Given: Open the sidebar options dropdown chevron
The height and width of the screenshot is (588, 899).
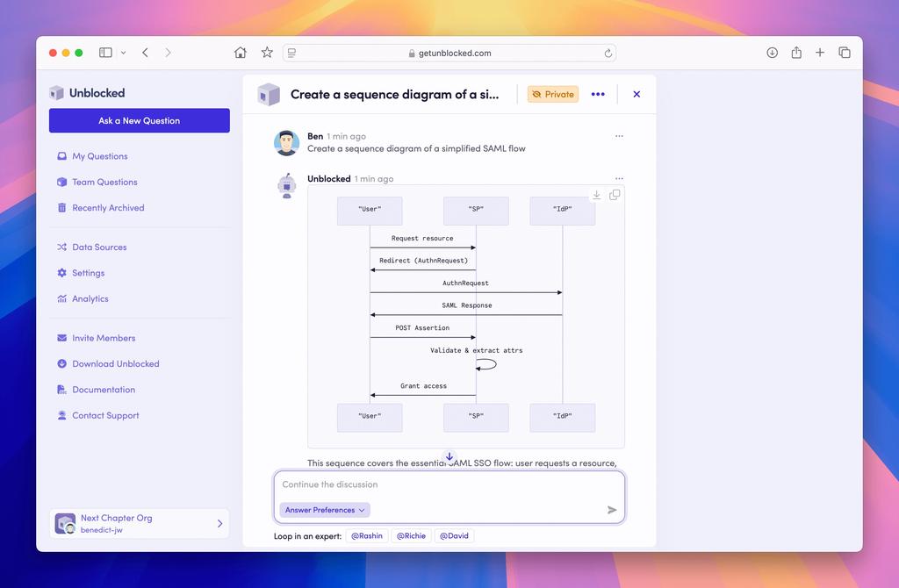Looking at the screenshot, I should (123, 53).
